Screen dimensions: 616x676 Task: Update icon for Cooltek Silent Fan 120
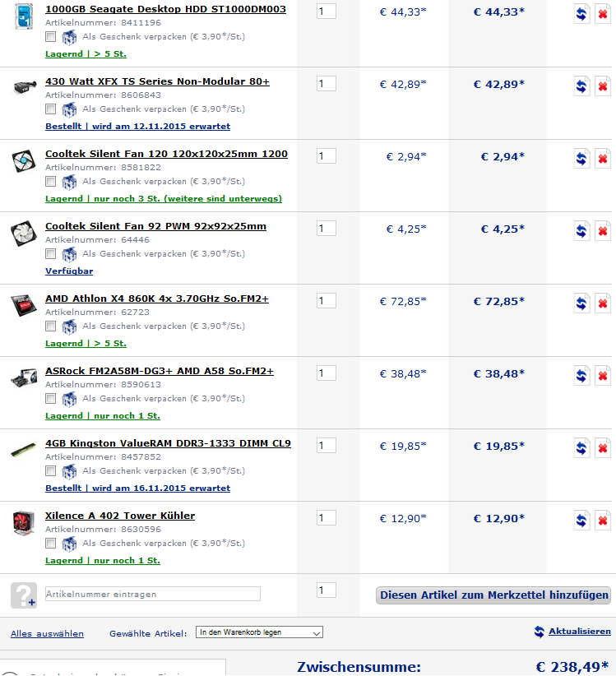click(581, 159)
